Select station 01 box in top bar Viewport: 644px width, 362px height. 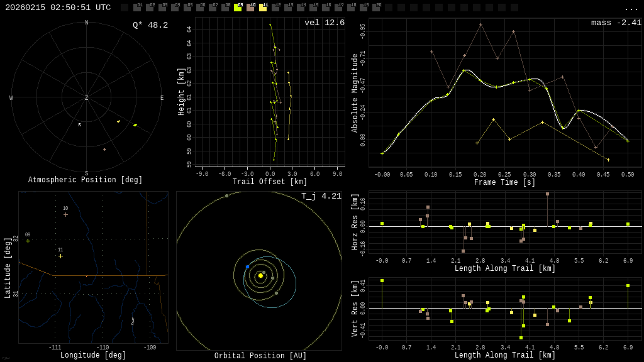tap(137, 8)
